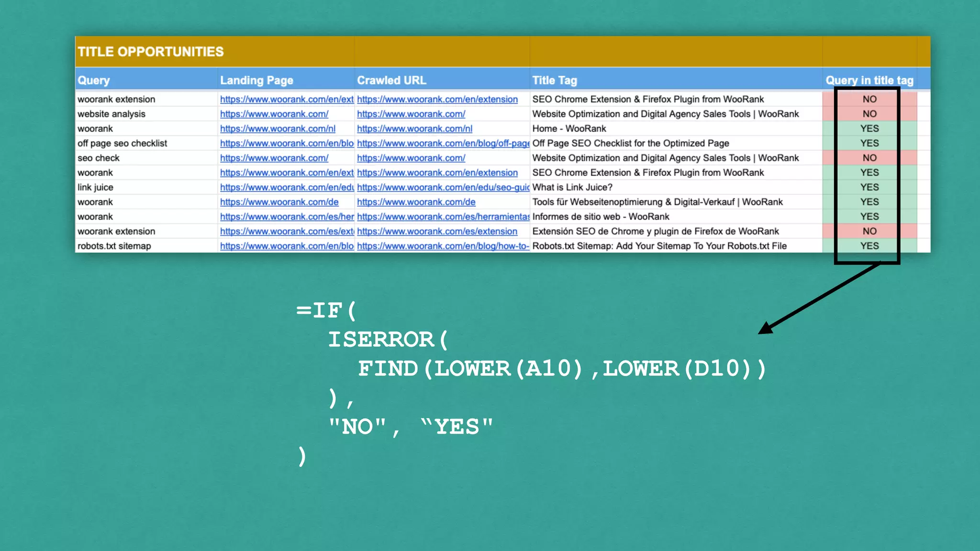Select 'woorank extension' query in Extensión SEO row
The height and width of the screenshot is (551, 980).
(146, 231)
